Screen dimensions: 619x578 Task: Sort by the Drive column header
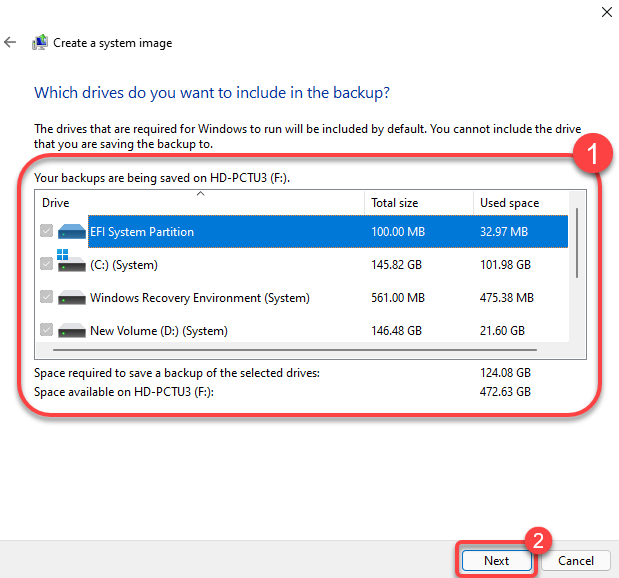[200, 203]
